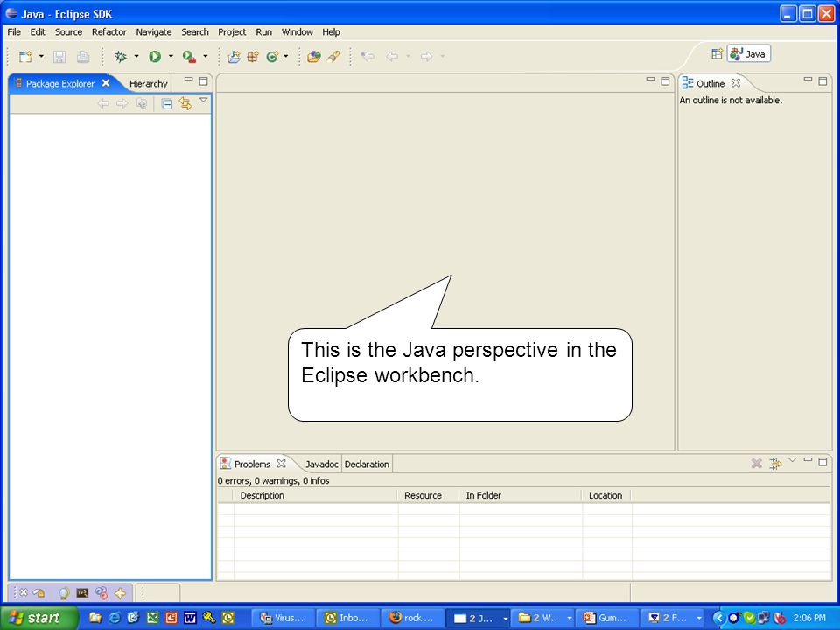Viewport: 840px width, 630px height.
Task: Sort Problems by the Resource column header
Action: click(428, 495)
